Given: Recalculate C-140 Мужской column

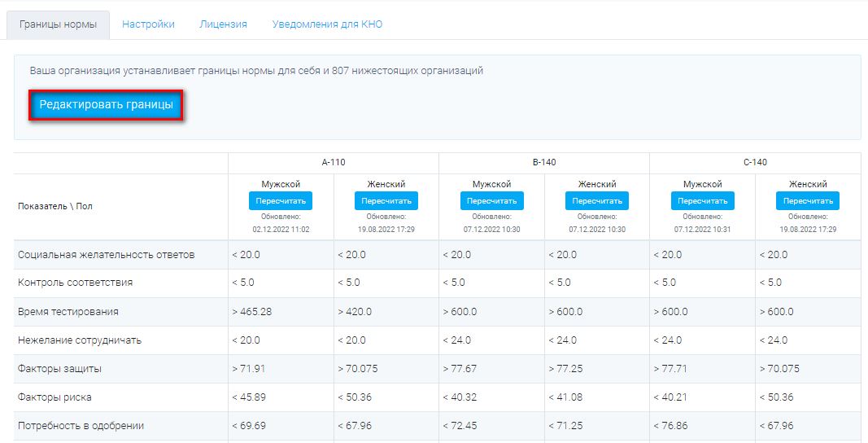Looking at the screenshot, I should tap(703, 200).
